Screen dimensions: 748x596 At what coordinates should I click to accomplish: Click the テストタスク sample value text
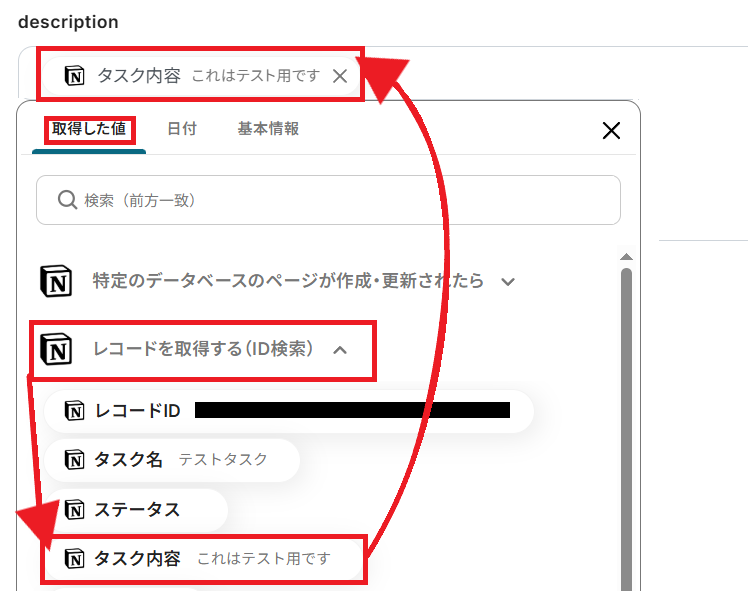[223, 460]
